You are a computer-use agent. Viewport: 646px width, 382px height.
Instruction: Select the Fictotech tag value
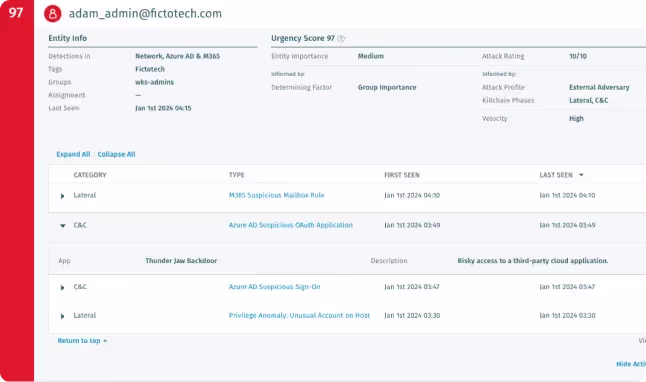point(150,69)
